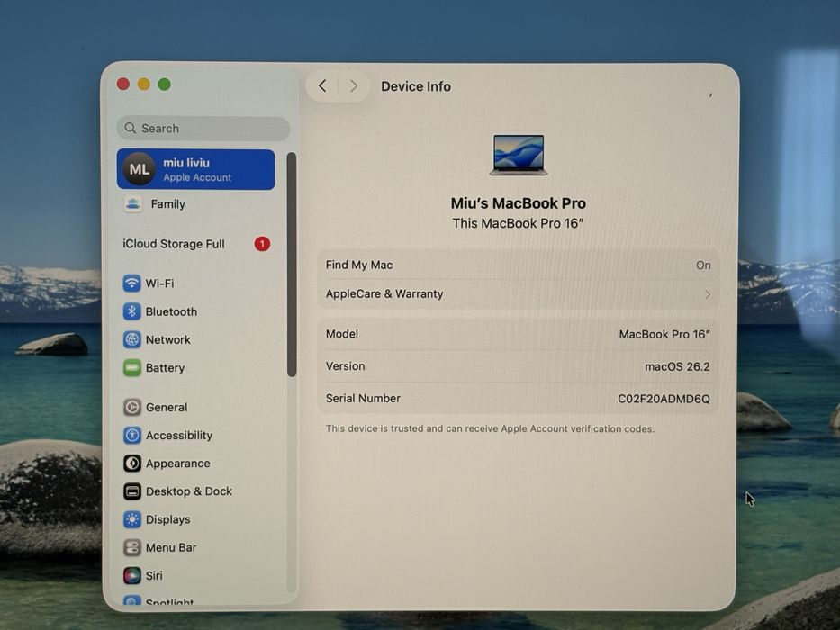Click the magnifier icon in Search

pos(131,128)
